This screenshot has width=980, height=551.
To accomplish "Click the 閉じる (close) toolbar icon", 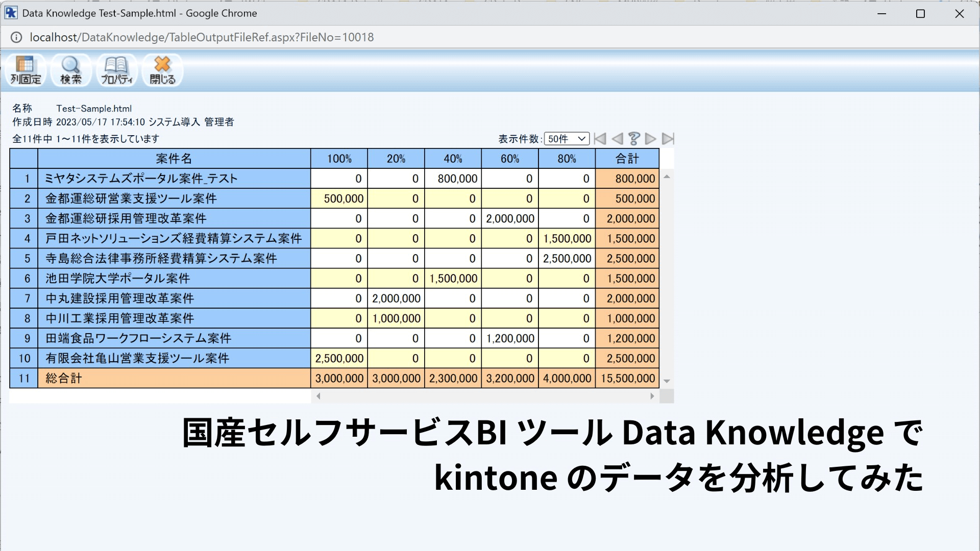I will click(162, 70).
